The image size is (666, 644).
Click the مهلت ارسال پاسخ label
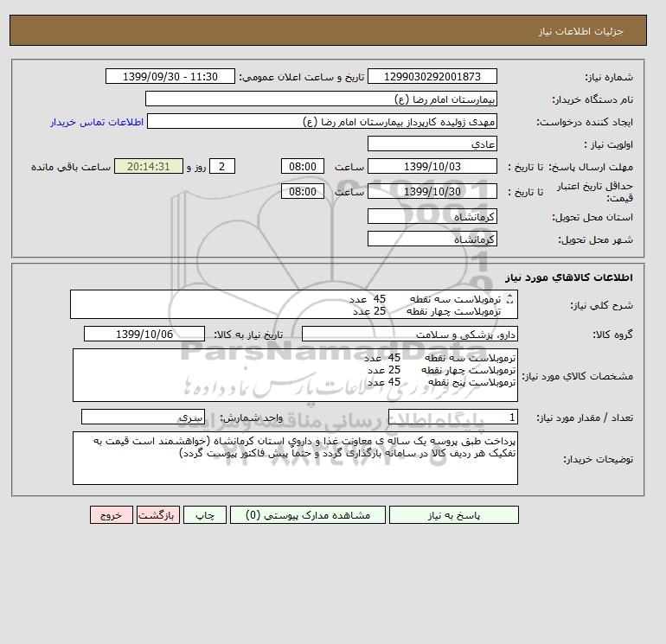[x=591, y=167]
